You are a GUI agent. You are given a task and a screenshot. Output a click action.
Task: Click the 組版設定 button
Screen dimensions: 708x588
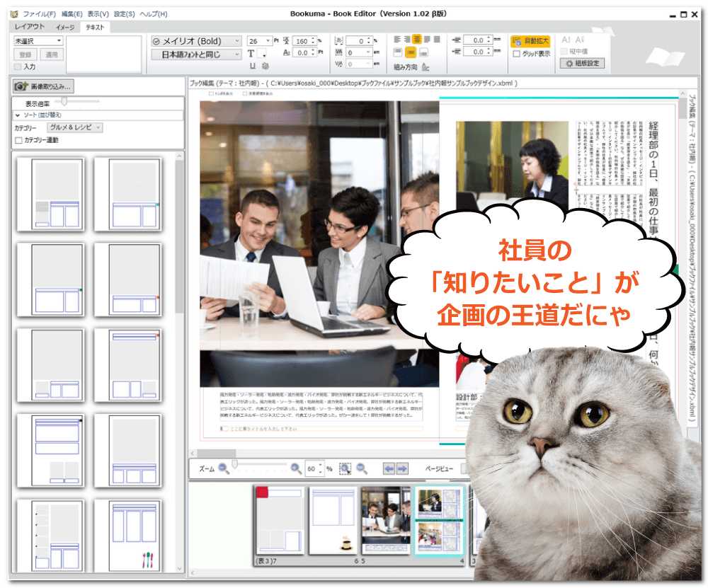582,63
